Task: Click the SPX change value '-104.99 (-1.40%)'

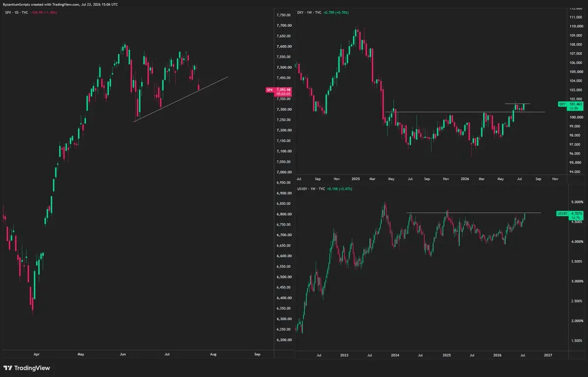Action: 44,12
